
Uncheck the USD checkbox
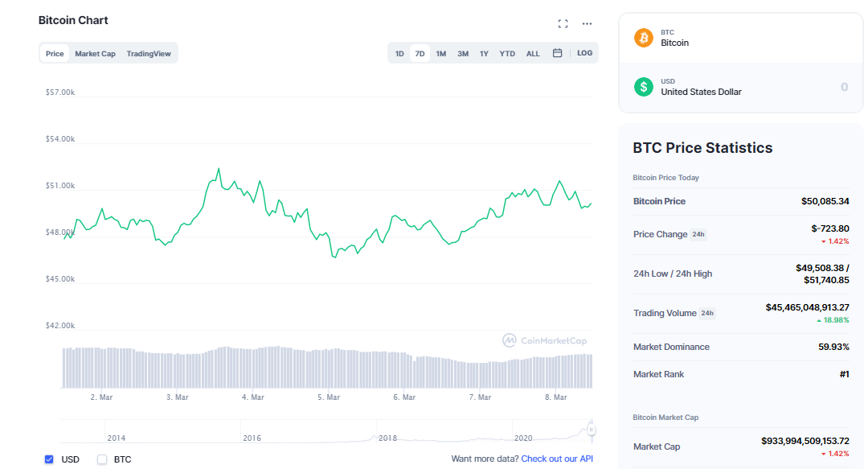coord(49,459)
